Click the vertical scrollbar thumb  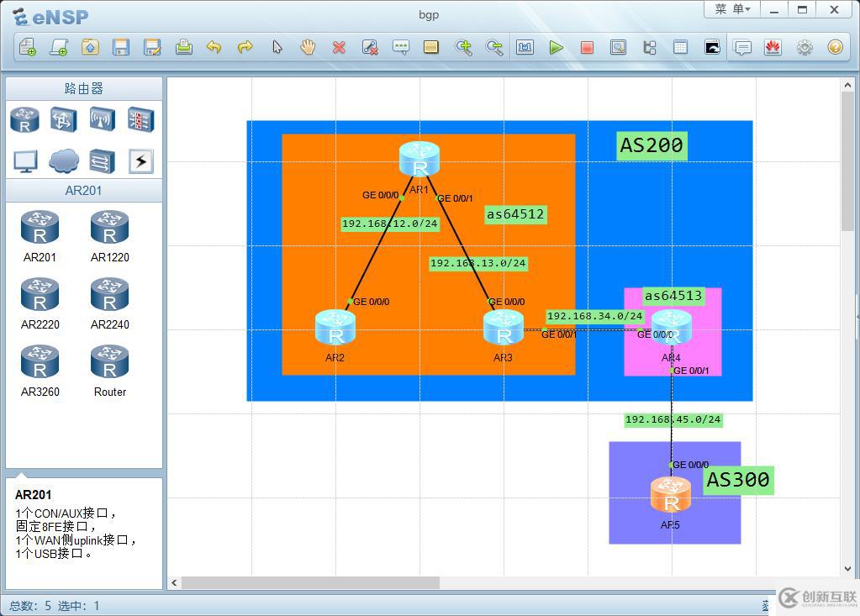pos(847,161)
